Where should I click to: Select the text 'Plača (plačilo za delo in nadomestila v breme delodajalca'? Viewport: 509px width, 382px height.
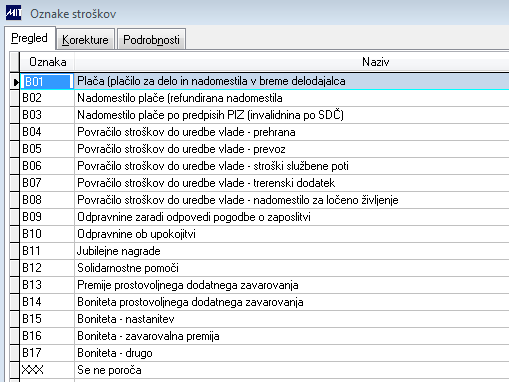(x=211, y=81)
